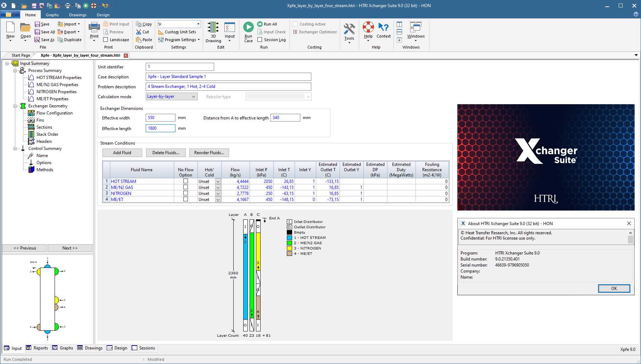The width and height of the screenshot is (641, 364).
Task: Toggle the Costing Active checkbox
Action: (295, 24)
